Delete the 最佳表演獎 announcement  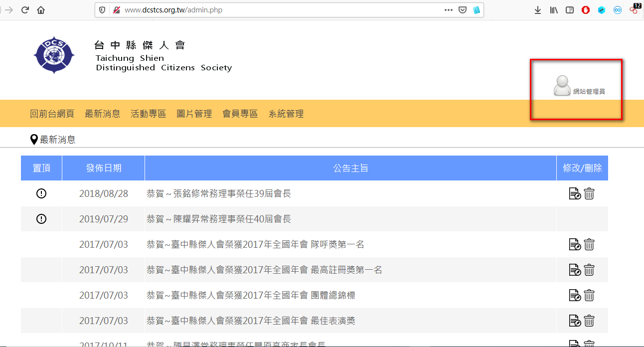tap(589, 321)
